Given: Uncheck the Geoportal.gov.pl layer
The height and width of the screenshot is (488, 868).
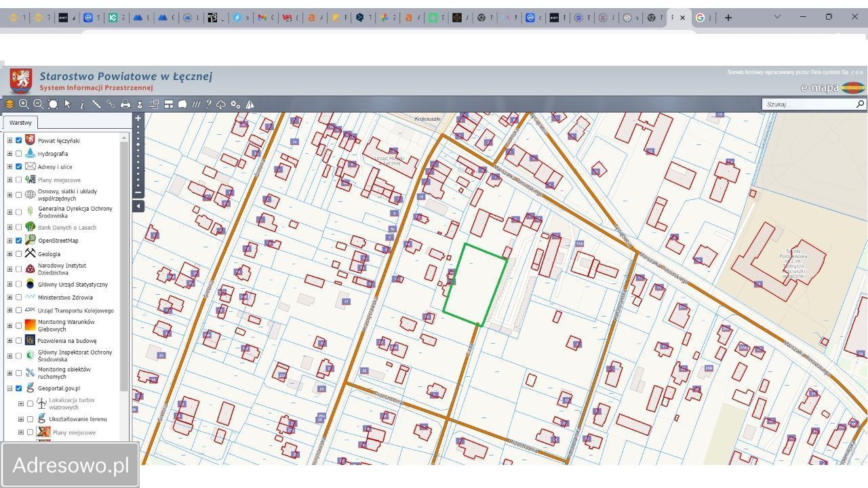Looking at the screenshot, I should tap(19, 388).
